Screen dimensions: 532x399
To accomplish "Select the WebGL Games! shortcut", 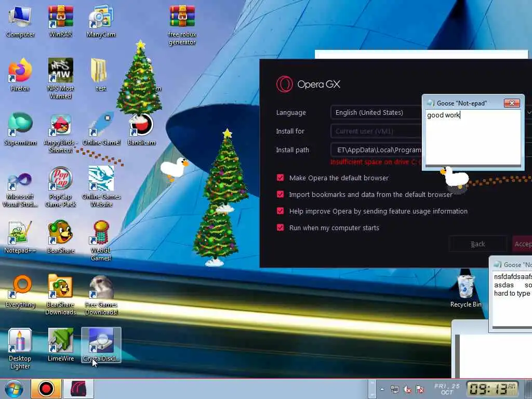I will [101, 241].
